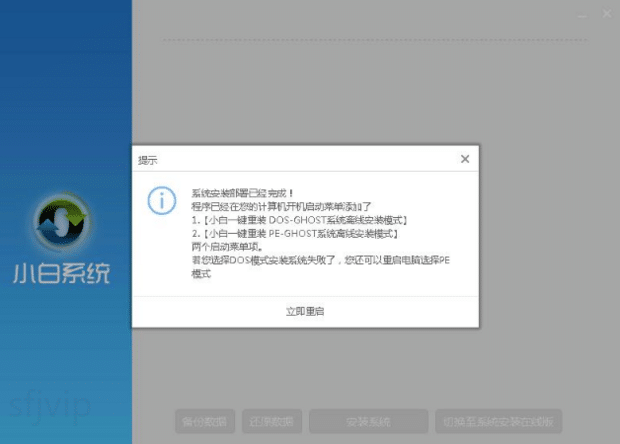
Task: Click the dimmed 安装系统 button
Action: (x=368, y=421)
